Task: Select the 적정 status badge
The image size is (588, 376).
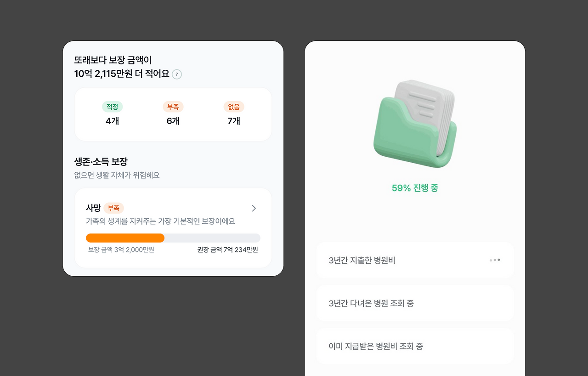Action: pos(112,107)
